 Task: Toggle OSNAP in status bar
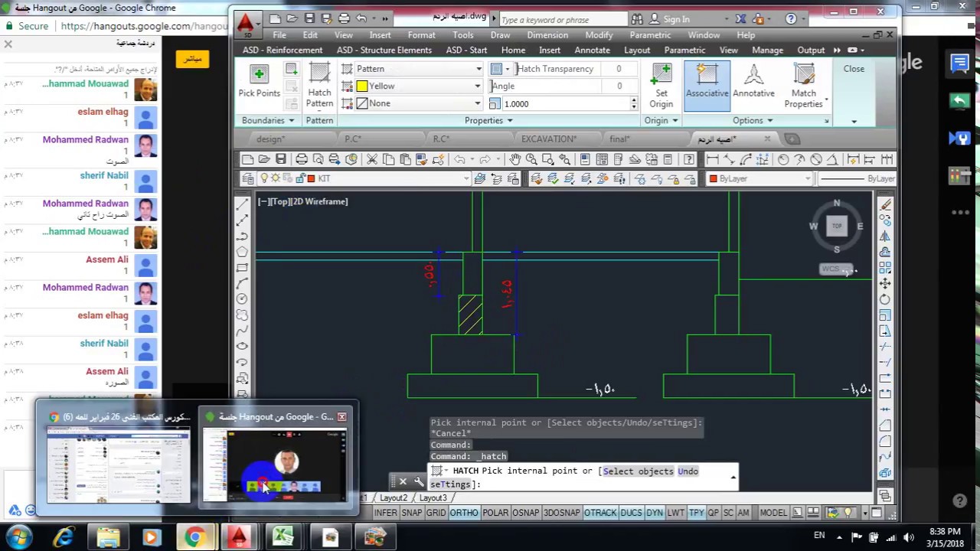pyautogui.click(x=525, y=513)
